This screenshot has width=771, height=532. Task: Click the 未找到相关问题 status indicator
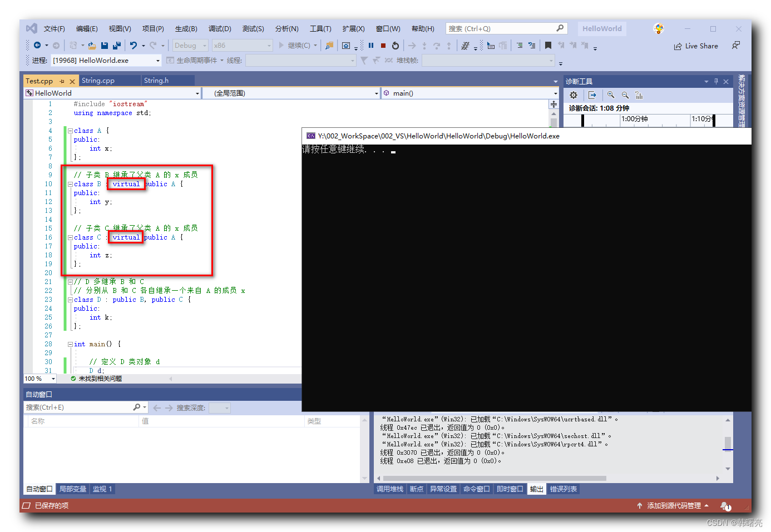pyautogui.click(x=96, y=379)
